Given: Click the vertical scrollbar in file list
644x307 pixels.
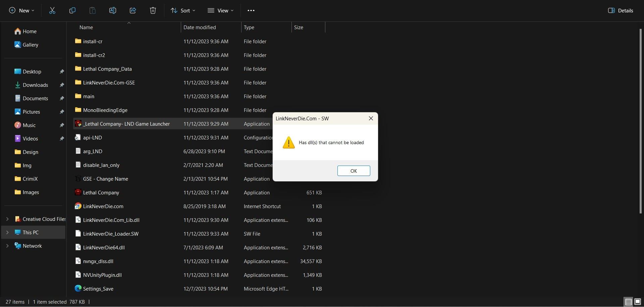Looking at the screenshot, I should tap(641, 121).
